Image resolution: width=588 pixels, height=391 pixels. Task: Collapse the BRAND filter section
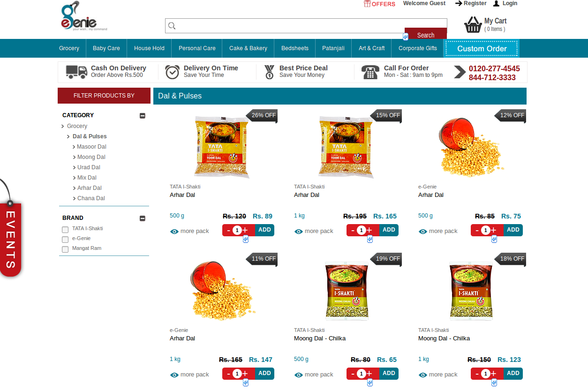tap(143, 218)
